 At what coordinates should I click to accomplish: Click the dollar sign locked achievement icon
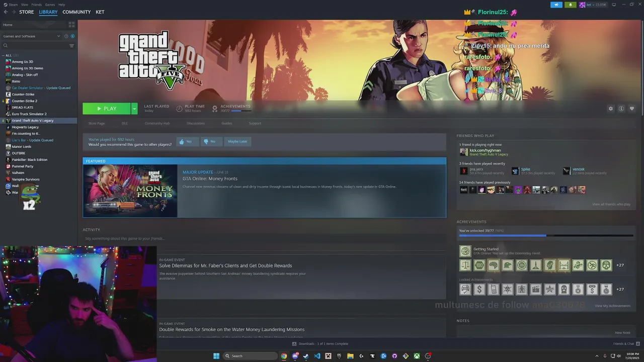point(479,289)
